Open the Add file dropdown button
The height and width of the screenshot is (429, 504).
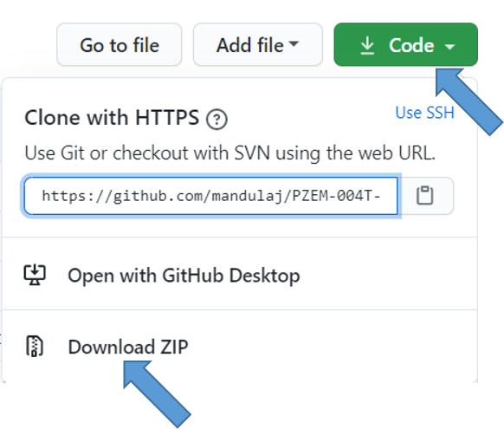point(258,44)
